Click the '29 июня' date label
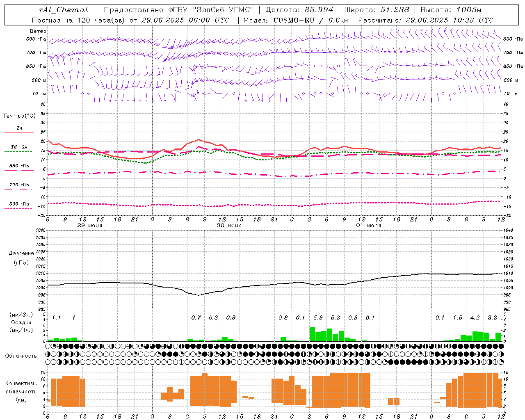This screenshot has width=525, height=420. pos(90,226)
